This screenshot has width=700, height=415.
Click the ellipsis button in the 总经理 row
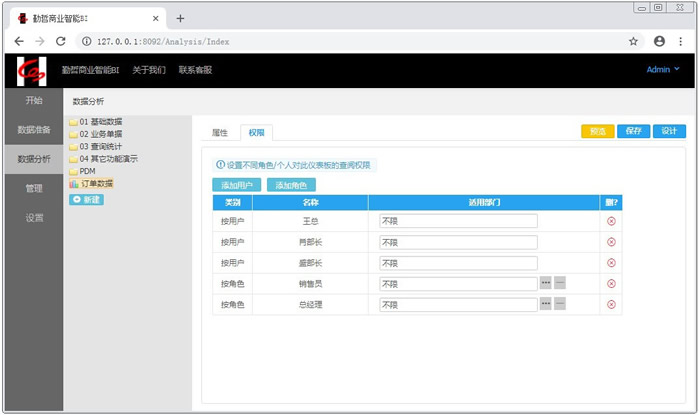[545, 303]
